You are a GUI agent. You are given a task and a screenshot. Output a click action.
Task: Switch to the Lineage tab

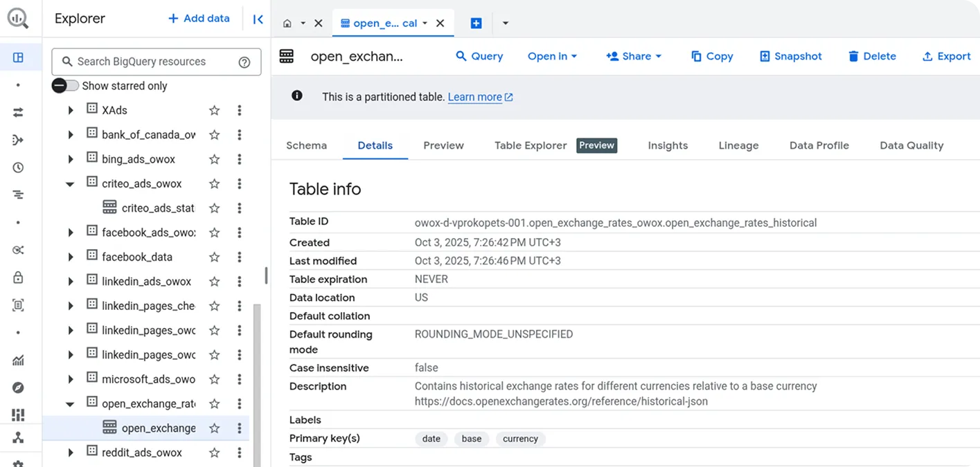click(738, 145)
